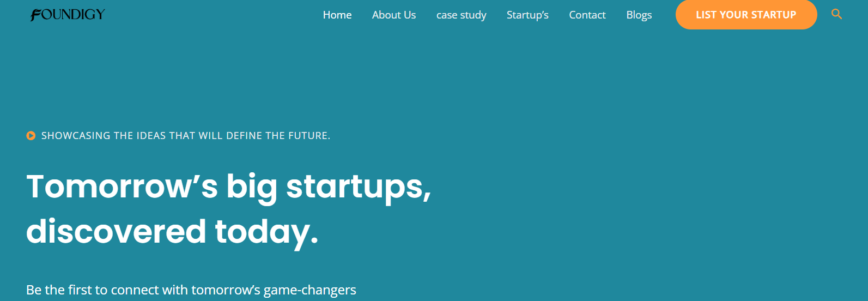868x301 pixels.
Task: Click the word 'startups,' in the headline
Action: click(x=358, y=186)
